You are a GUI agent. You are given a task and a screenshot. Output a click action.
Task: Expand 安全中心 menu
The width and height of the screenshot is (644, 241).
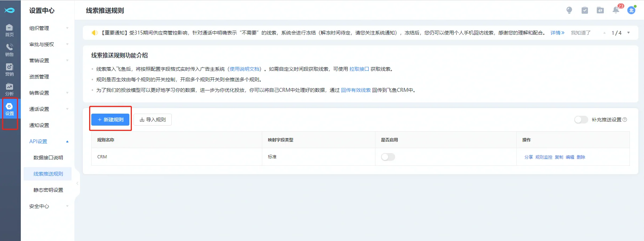point(49,206)
